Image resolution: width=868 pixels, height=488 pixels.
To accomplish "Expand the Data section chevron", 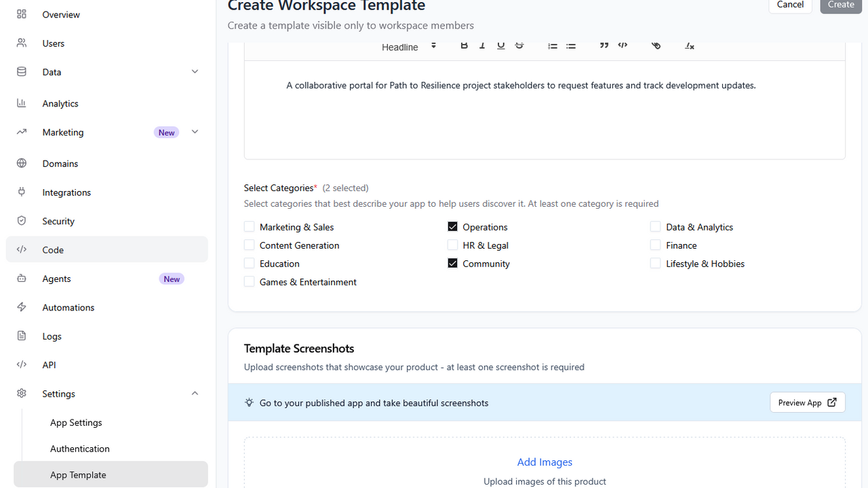I will 195,72.
